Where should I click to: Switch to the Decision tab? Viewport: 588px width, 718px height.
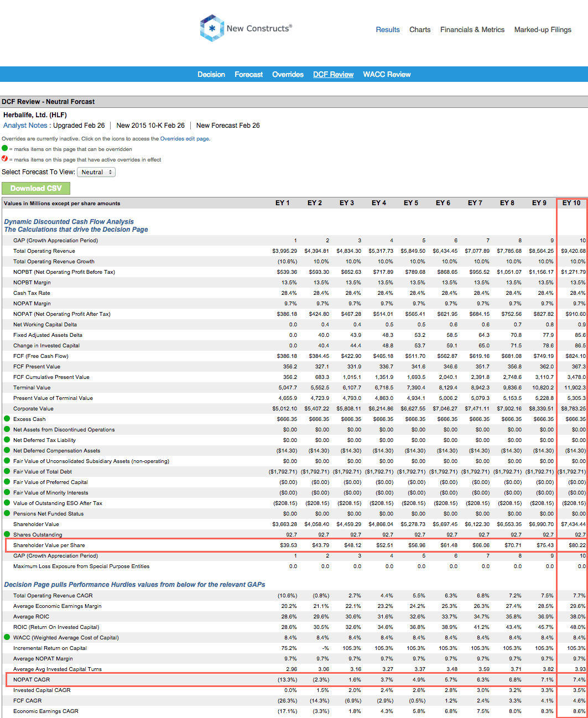click(211, 75)
